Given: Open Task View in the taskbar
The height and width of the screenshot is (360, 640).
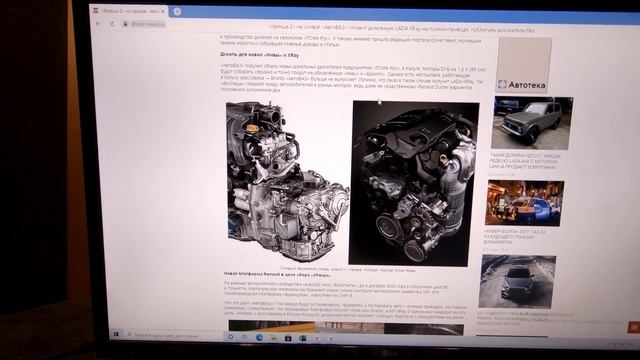Looking at the screenshot, I should click(x=244, y=337).
